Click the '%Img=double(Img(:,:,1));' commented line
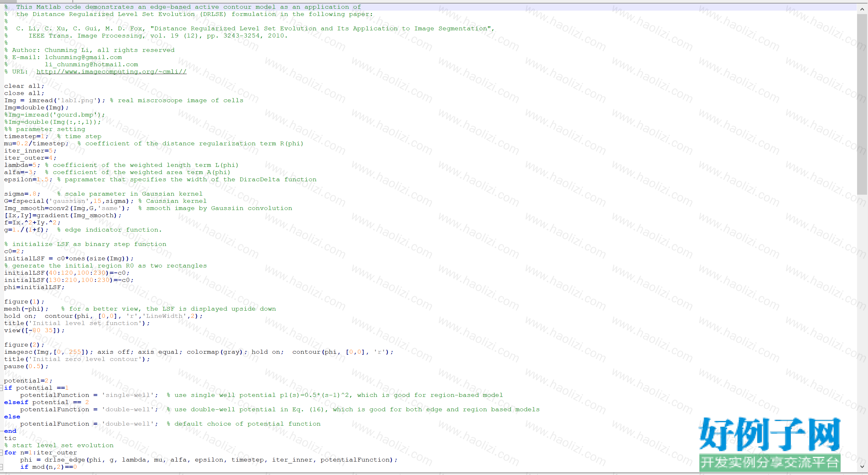Screen dimensions: 868x475 [x=52, y=122]
